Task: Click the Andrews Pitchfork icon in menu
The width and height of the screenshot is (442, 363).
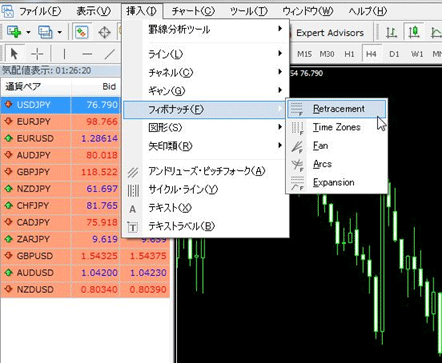Action: (x=133, y=172)
